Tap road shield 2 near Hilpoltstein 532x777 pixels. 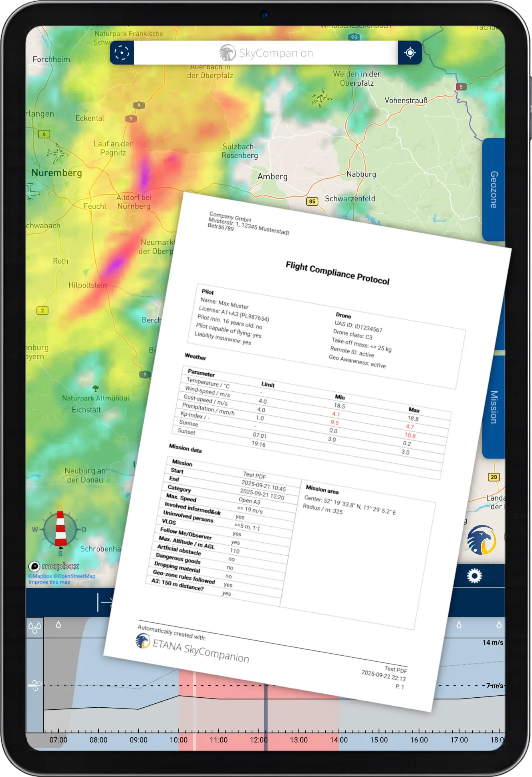[x=42, y=310]
